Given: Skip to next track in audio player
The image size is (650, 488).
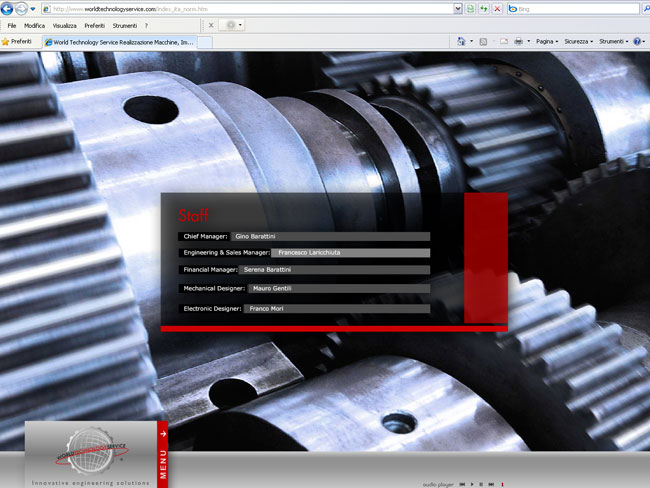Looking at the screenshot, I should (491, 484).
